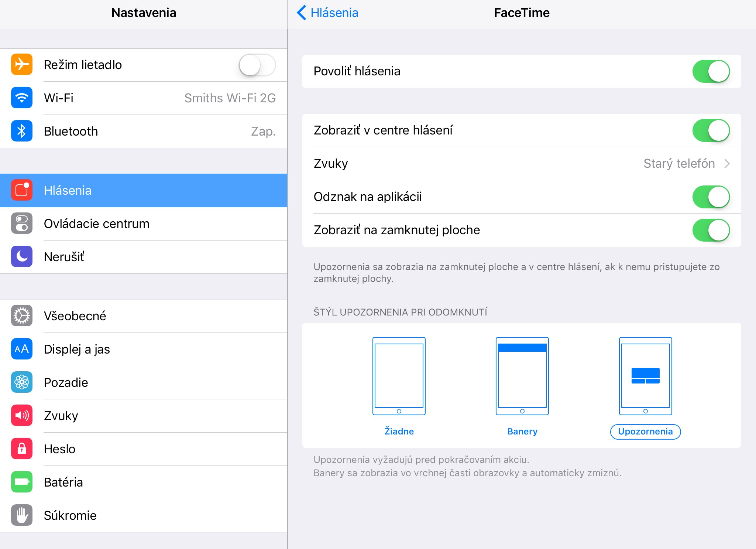Open Súkromie settings
Image resolution: width=756 pixels, height=549 pixels.
coord(144,515)
